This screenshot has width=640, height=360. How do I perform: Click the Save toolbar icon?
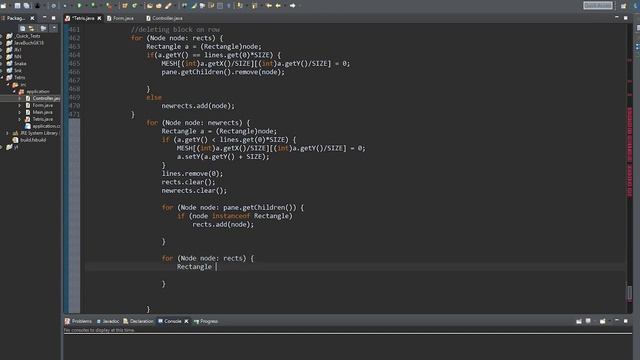pyautogui.click(x=18, y=6)
